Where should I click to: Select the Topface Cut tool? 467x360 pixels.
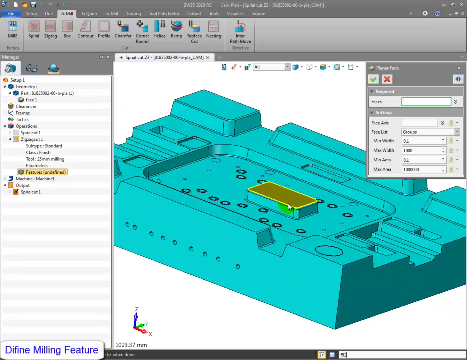194,32
